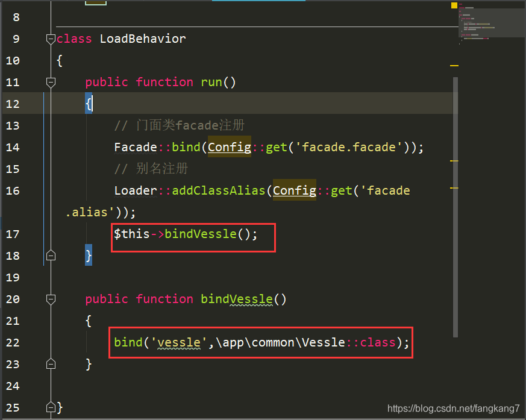Click Facade on line 14
The image size is (526, 420).
(x=136, y=147)
